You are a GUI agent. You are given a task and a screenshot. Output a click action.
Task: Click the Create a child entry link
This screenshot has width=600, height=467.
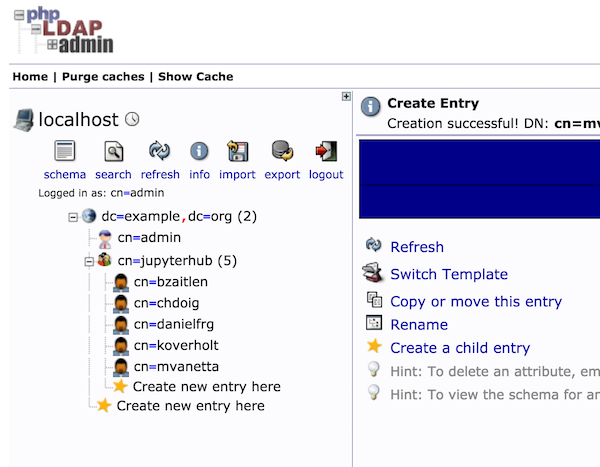[x=459, y=347]
